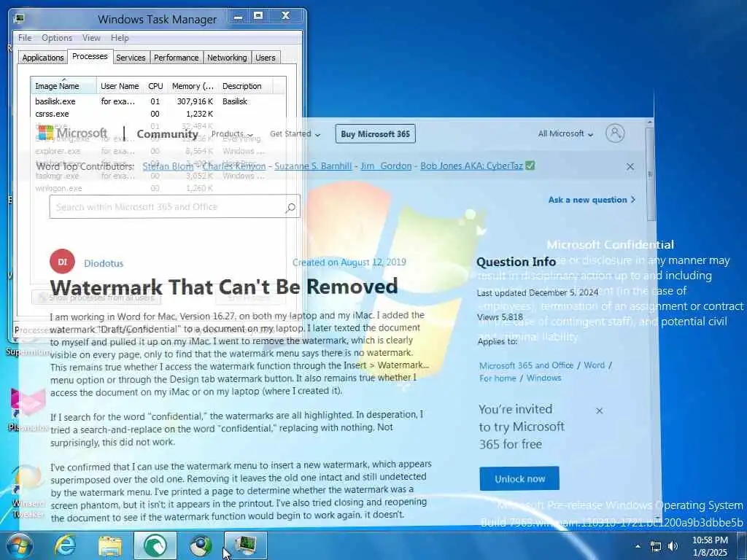Open Jim Gordon contributor link
This screenshot has height=560, width=747.
pos(386,166)
